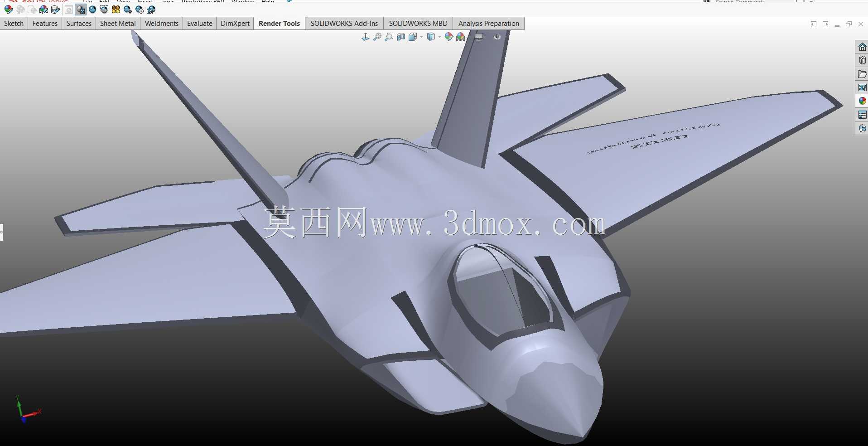The image size is (868, 446).
Task: Open the SOLIDWORKS Forum task pane tab
Action: (862, 128)
